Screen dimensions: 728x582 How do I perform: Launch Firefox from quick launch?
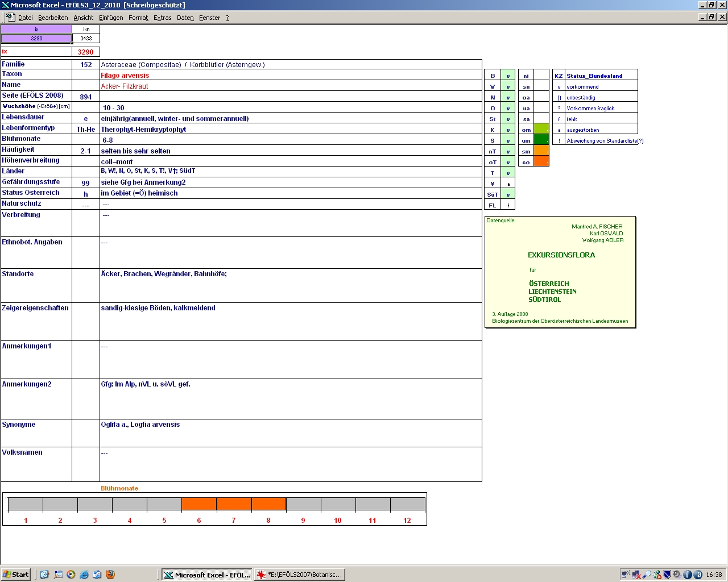110,575
